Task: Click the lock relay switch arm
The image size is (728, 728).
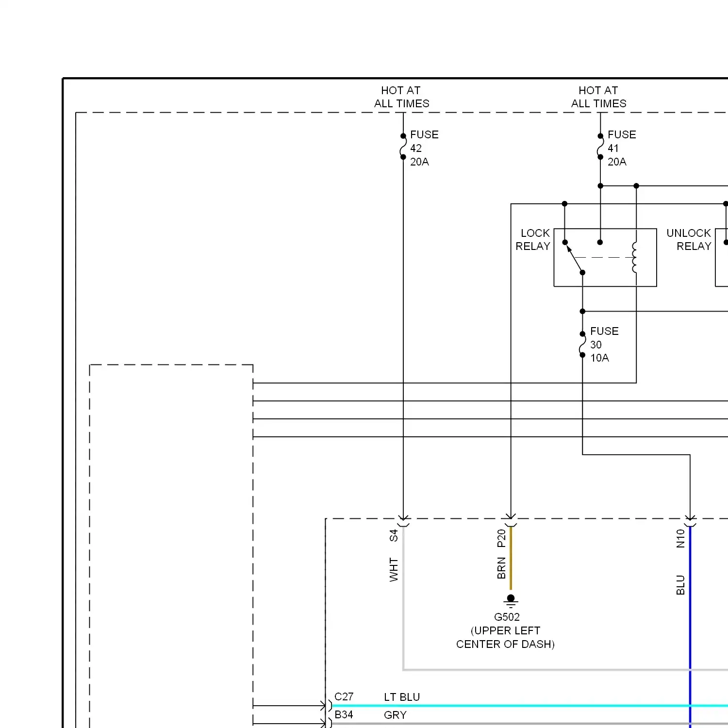Action: pyautogui.click(x=574, y=258)
